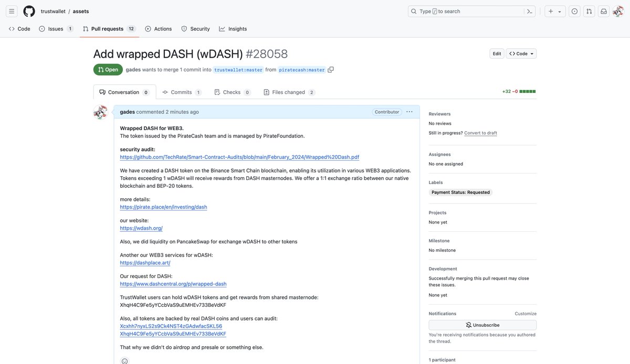Click the Milestone sidebar heading

click(x=439, y=241)
